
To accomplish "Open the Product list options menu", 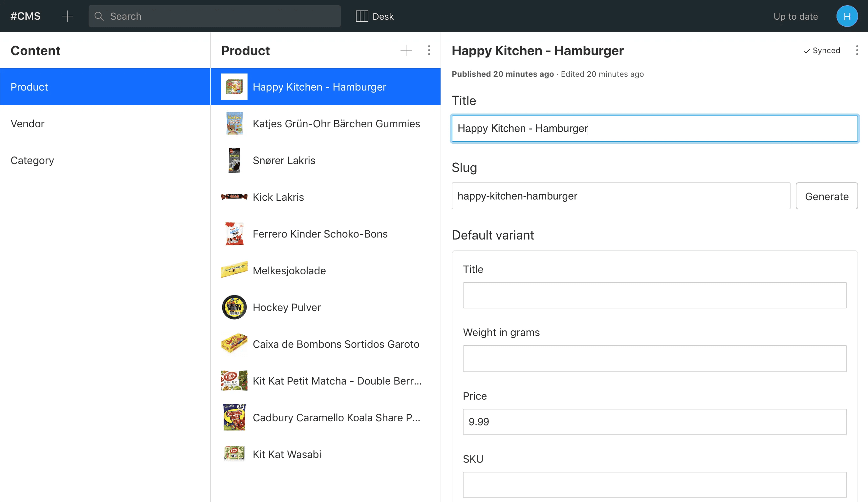I will coord(429,50).
